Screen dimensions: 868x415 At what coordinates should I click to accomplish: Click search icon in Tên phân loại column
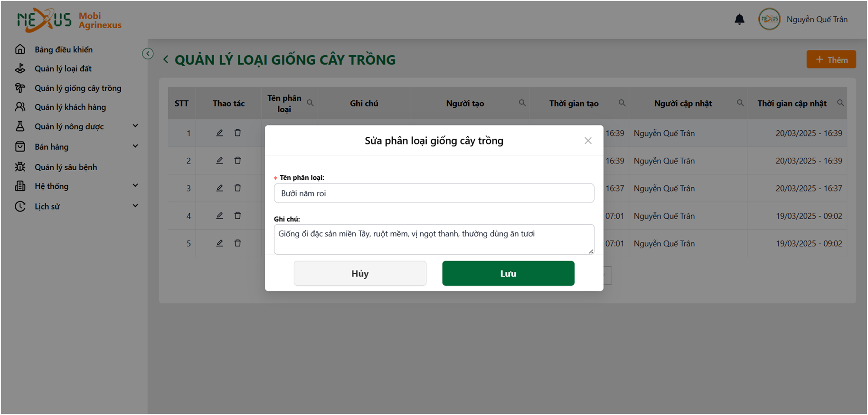coord(310,103)
